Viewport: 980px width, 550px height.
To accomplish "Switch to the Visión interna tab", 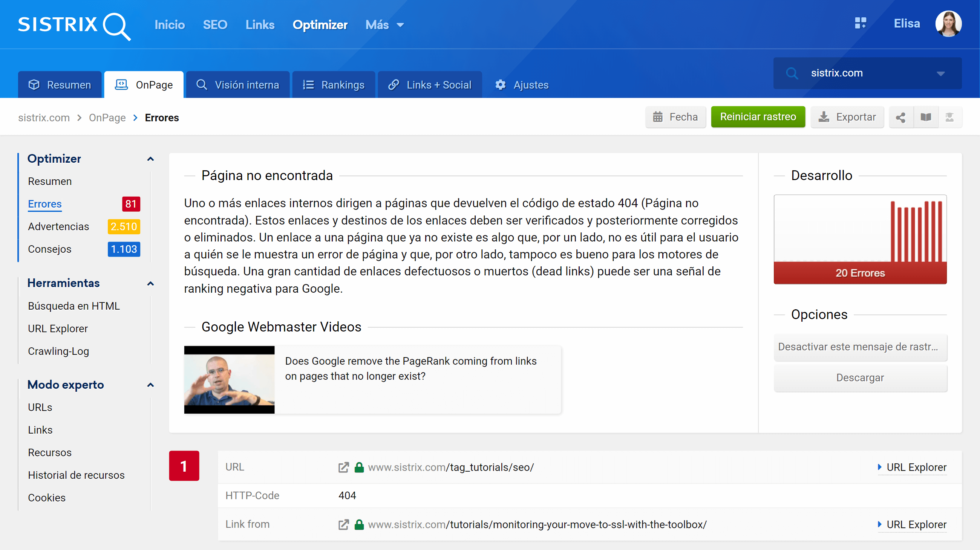I will click(238, 85).
